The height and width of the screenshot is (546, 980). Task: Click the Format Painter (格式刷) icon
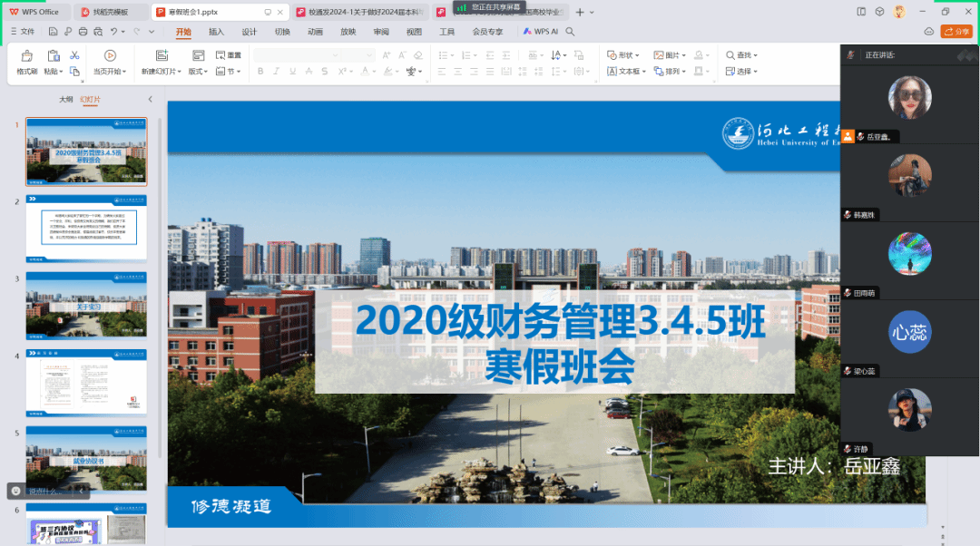pos(26,57)
